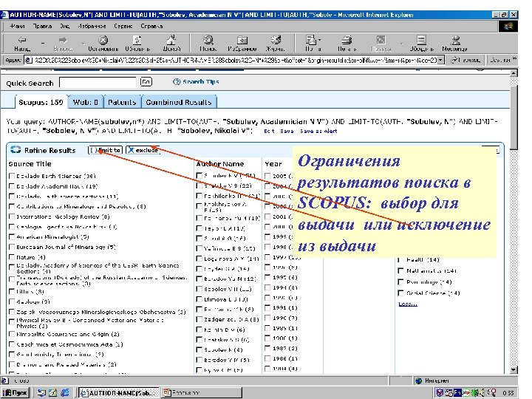Expand the Links (Ссылки) toolbar chevron

pyautogui.click(x=514, y=58)
